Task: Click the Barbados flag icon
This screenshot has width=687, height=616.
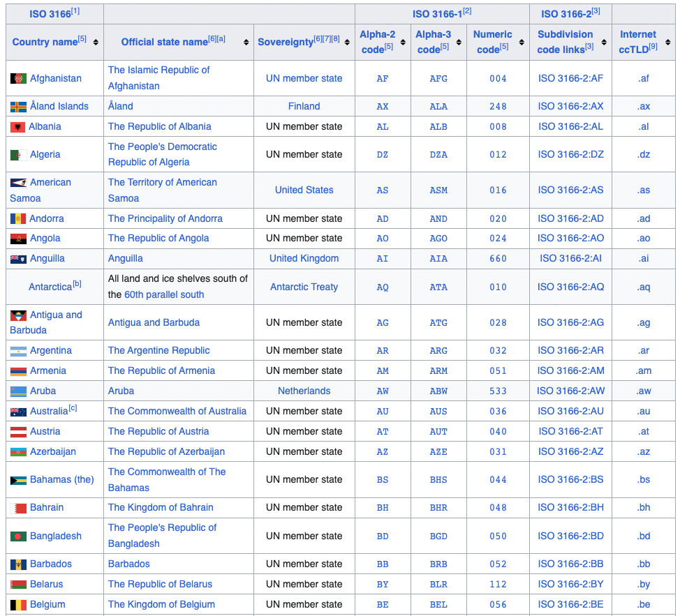Action: pos(18,564)
